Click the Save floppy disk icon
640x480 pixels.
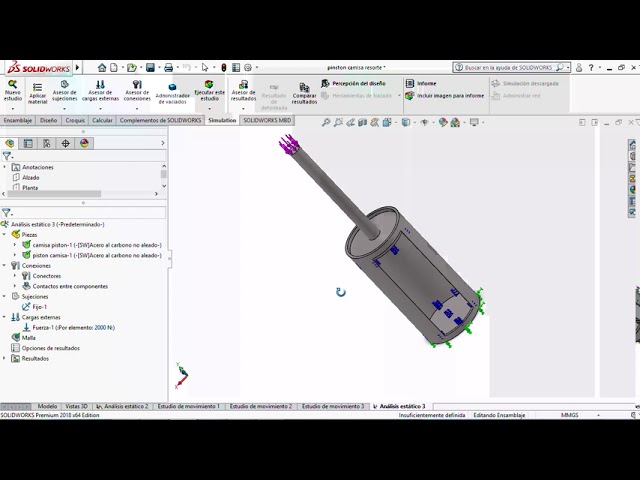point(150,67)
